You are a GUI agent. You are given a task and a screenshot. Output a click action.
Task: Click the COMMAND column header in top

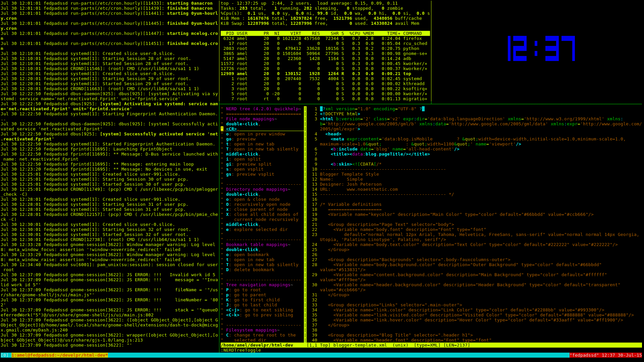[x=412, y=33]
